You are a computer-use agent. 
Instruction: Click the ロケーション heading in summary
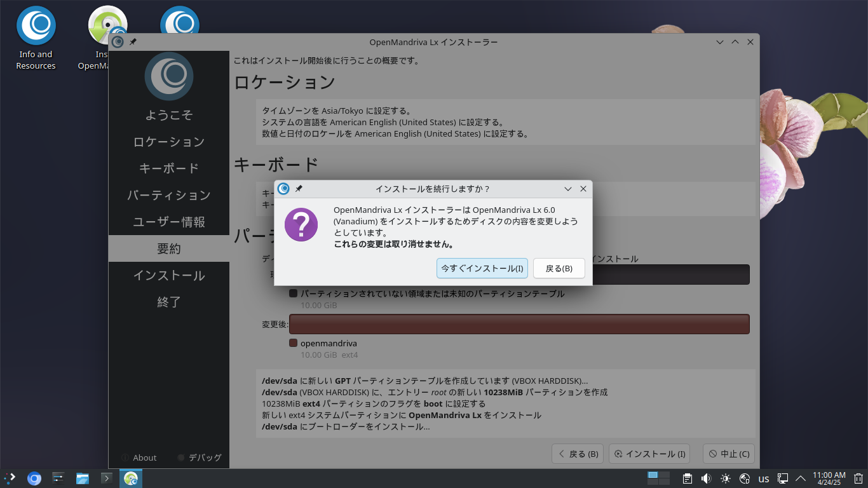pos(285,82)
